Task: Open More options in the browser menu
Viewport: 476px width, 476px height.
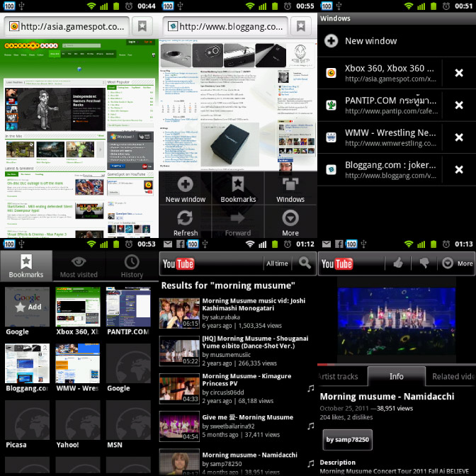Action: 290,222
